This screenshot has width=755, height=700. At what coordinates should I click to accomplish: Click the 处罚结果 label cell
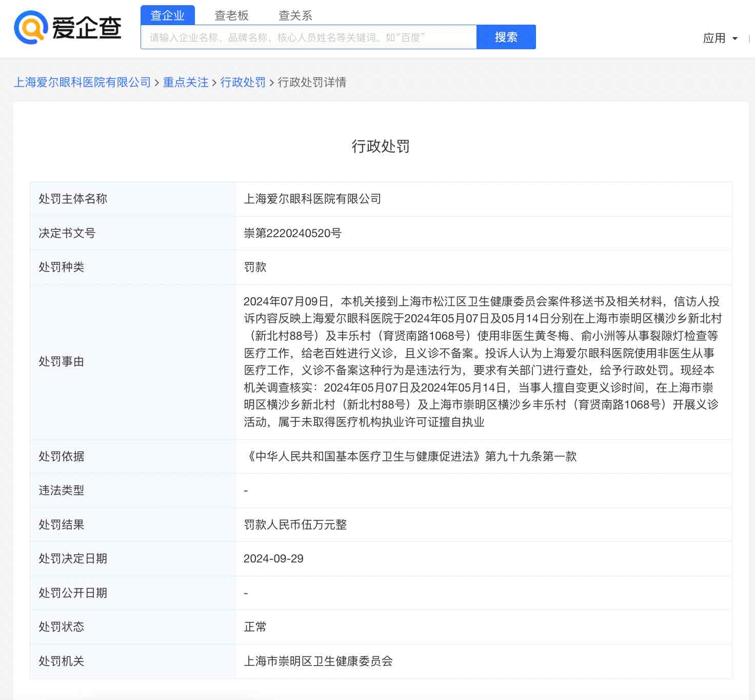click(133, 524)
